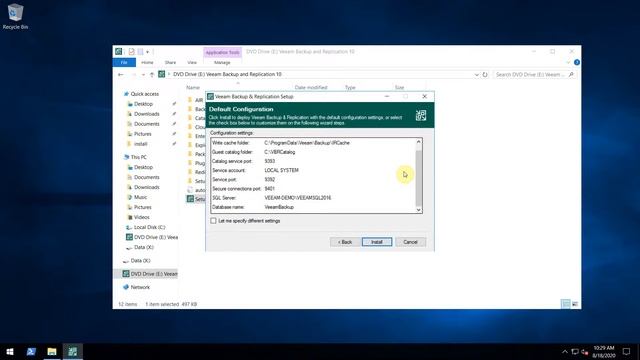Select the Properties quick access toolbar icon
Image resolution: width=640 pixels, height=360 pixels.
[x=131, y=52]
